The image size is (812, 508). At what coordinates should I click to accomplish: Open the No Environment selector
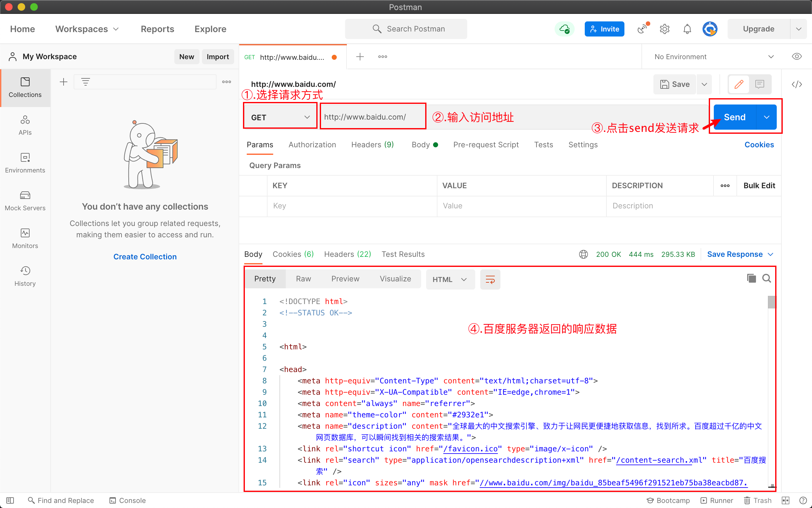point(714,57)
